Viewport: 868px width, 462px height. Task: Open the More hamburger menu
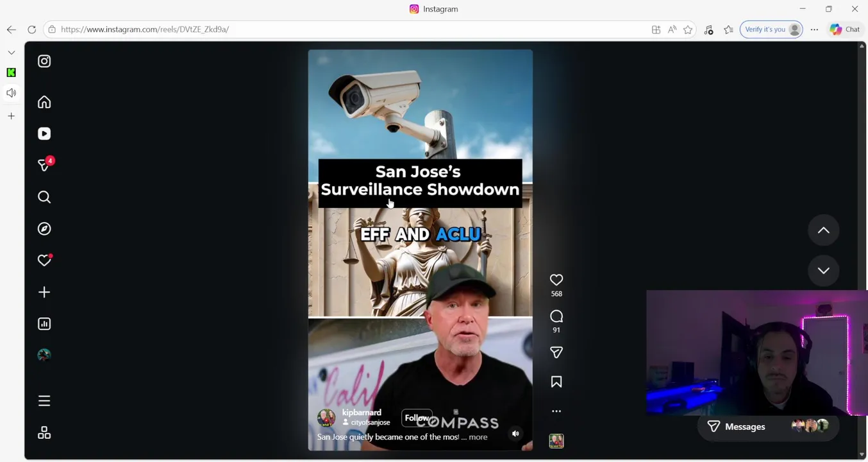click(x=44, y=401)
